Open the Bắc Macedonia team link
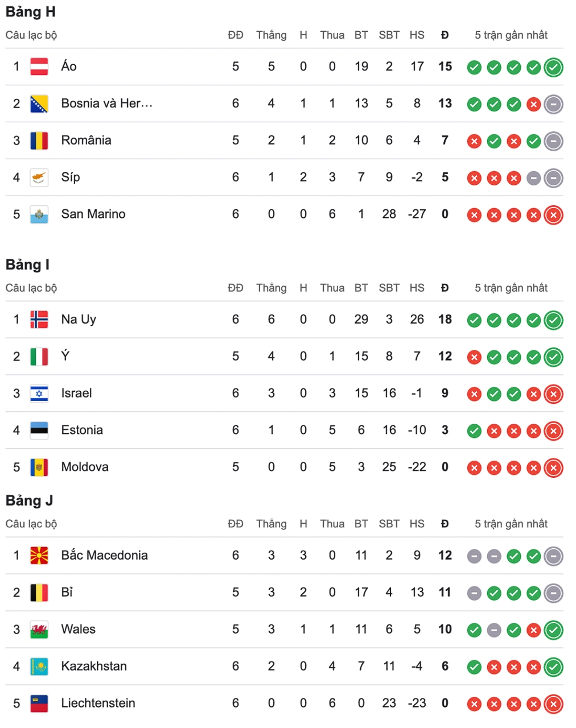The width and height of the screenshot is (576, 728). pyautogui.click(x=104, y=556)
